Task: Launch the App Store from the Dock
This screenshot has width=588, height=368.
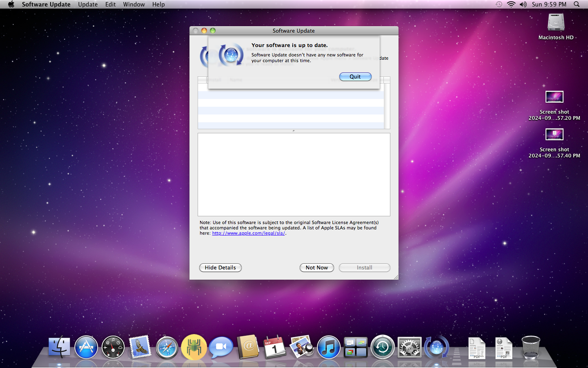Action: coord(86,347)
